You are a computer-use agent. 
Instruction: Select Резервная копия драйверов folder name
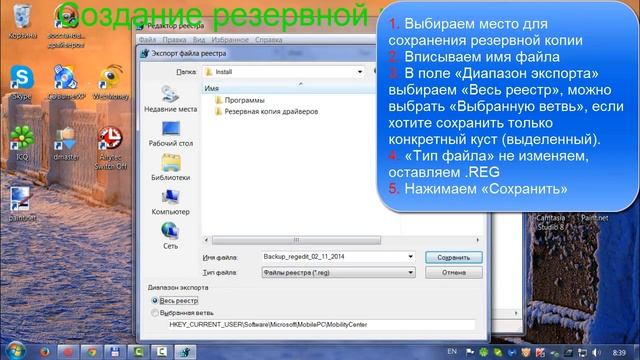[271, 111]
